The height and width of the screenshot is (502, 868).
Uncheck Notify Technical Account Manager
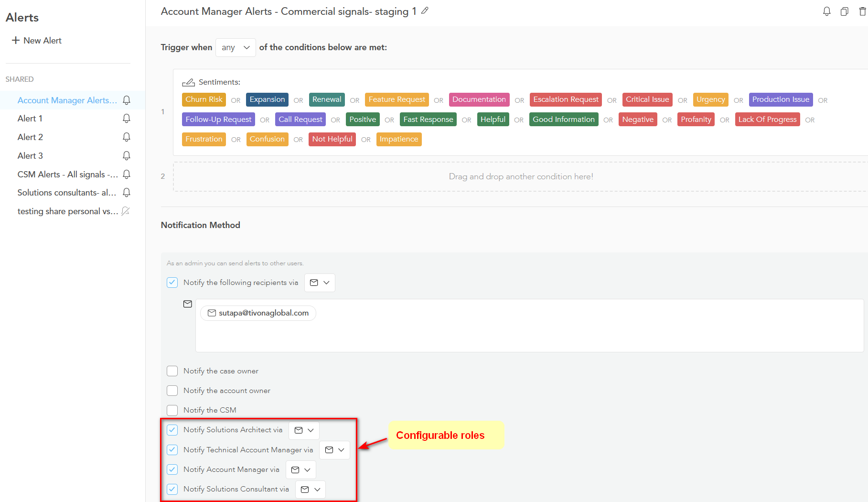coord(172,450)
